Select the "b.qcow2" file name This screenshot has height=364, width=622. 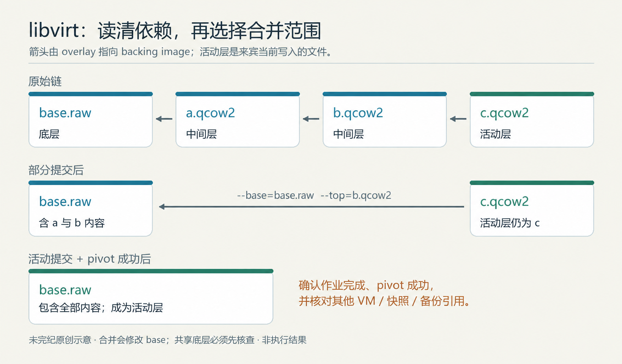pyautogui.click(x=358, y=113)
